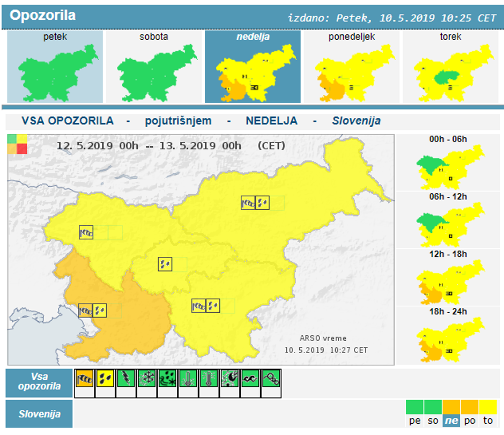Open the torek forecast map
Viewport: 504px width, 435px height.
[450, 67]
